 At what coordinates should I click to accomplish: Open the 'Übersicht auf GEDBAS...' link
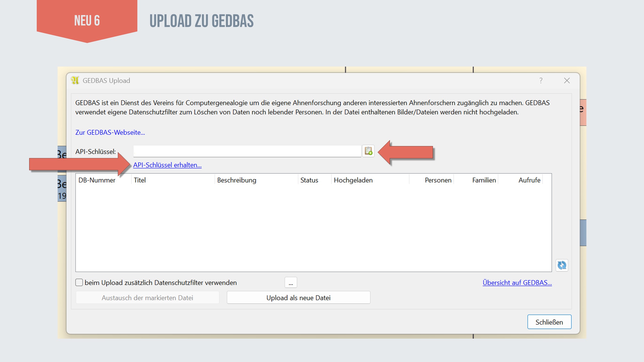point(517,283)
